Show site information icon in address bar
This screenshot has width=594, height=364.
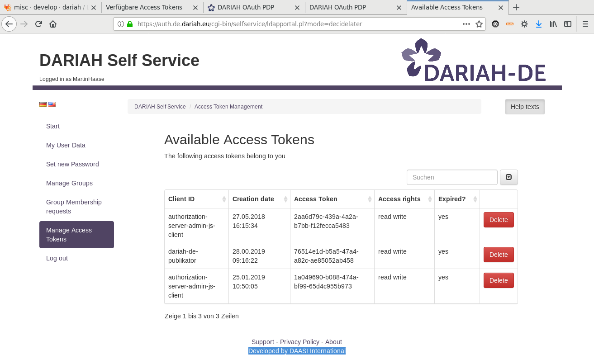pos(121,24)
